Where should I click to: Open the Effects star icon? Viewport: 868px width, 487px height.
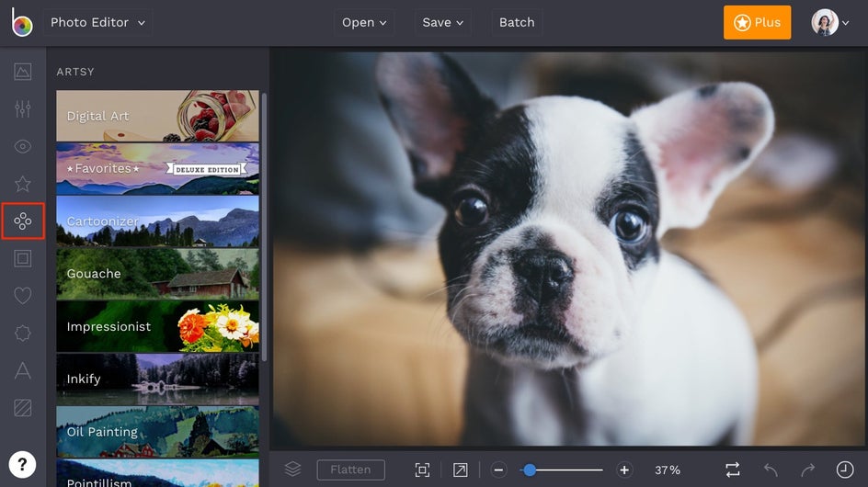click(x=23, y=184)
